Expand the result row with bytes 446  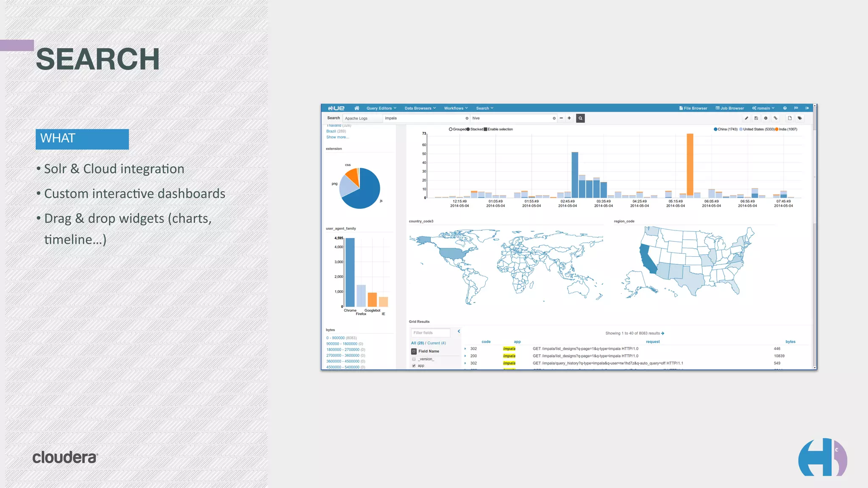tap(465, 349)
